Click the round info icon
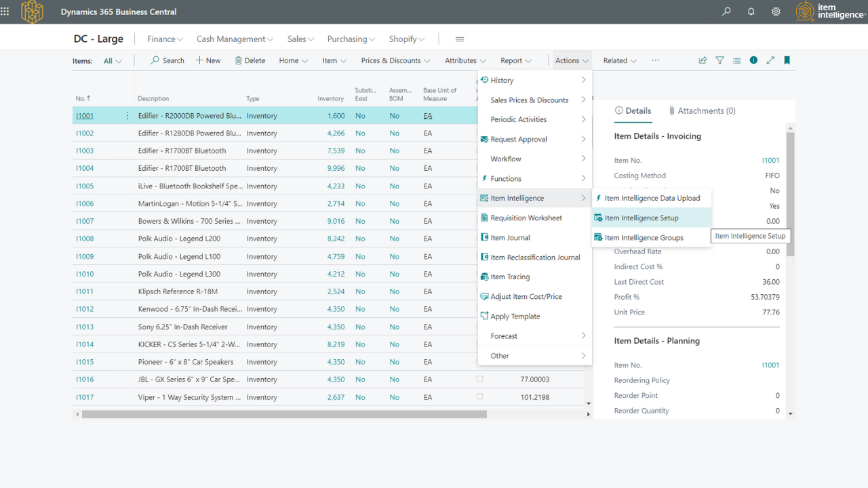This screenshot has width=868, height=488. (x=753, y=60)
